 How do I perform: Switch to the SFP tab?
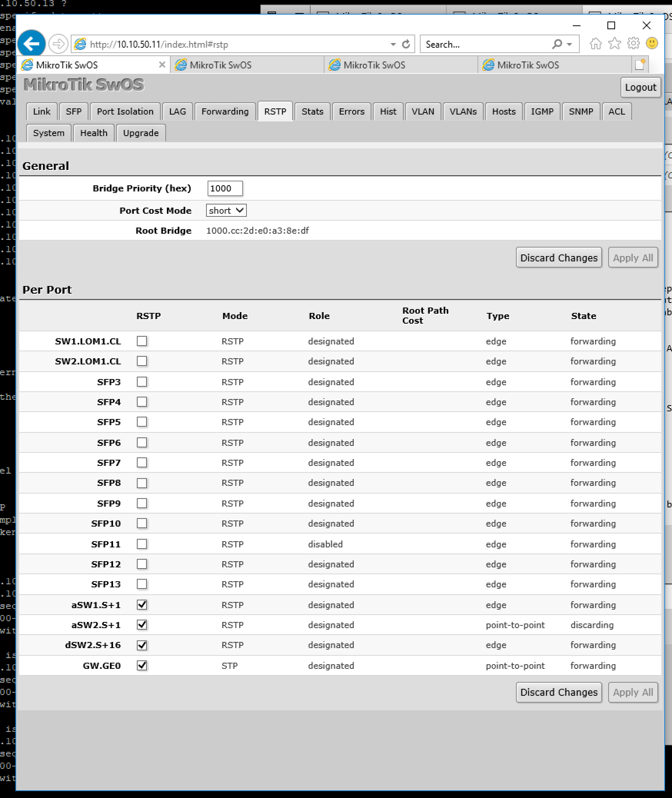[73, 111]
